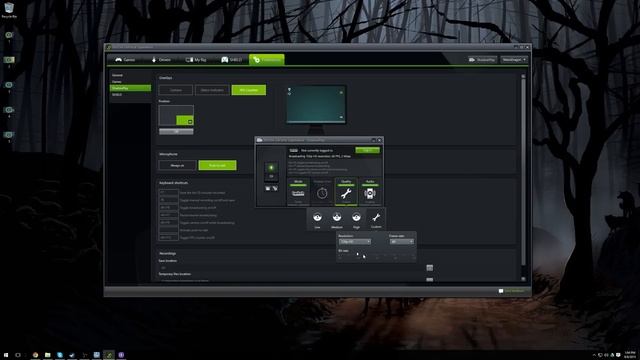Expand the user account dropdown at top right
Viewport: 640px width, 360px height.
click(x=514, y=60)
